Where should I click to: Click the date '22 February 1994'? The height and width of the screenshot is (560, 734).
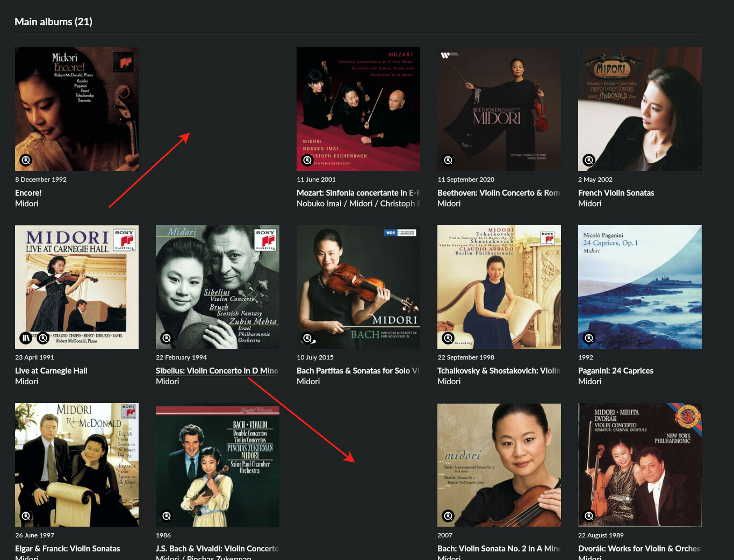(x=181, y=357)
